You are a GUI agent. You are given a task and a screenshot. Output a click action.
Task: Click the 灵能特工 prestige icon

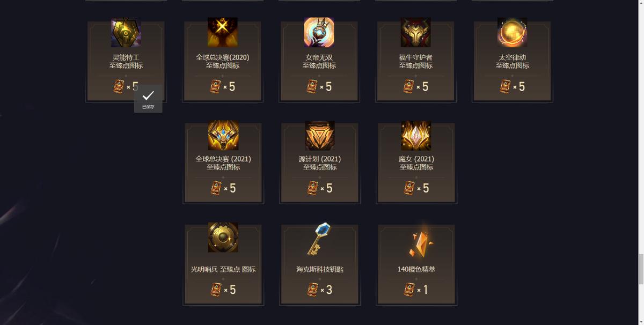click(x=126, y=32)
